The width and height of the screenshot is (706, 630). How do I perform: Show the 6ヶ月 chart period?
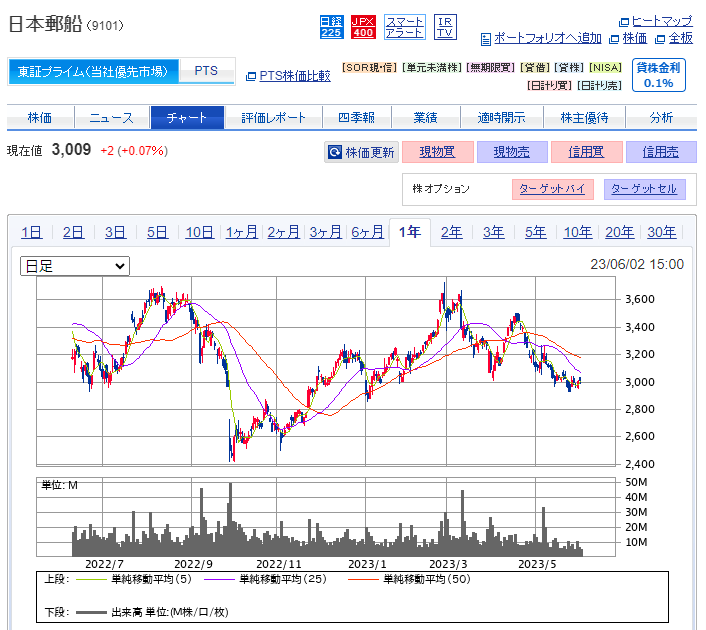pos(367,232)
